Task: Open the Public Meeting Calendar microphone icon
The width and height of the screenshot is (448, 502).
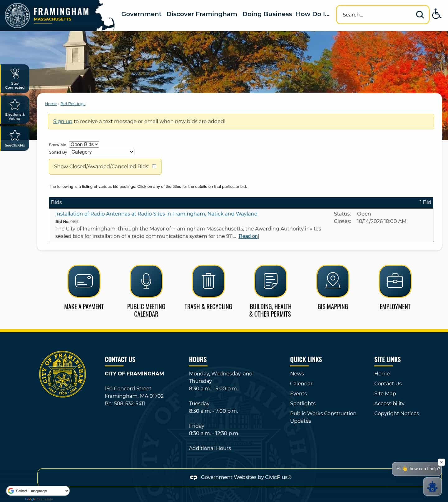Action: [146, 281]
